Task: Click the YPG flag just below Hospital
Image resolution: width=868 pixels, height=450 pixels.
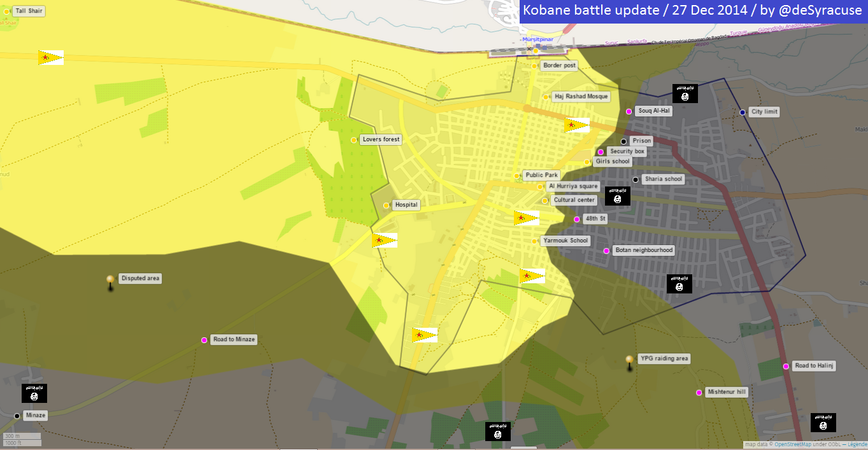Action: [x=385, y=241]
